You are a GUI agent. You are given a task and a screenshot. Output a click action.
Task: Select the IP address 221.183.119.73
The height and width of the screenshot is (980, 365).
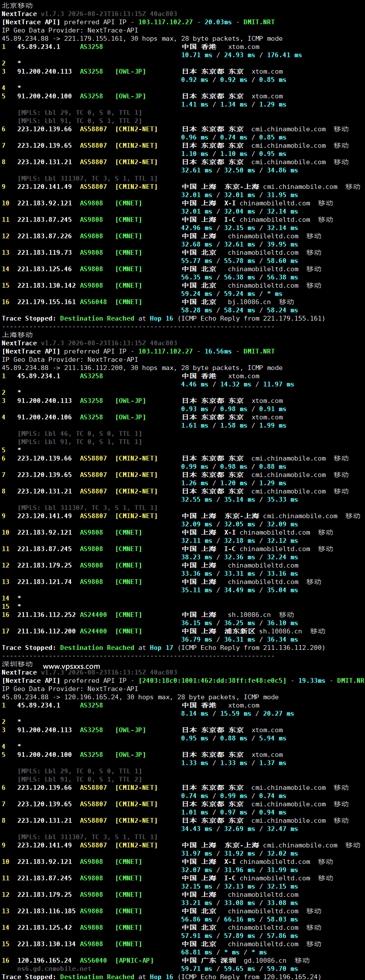pos(45,253)
